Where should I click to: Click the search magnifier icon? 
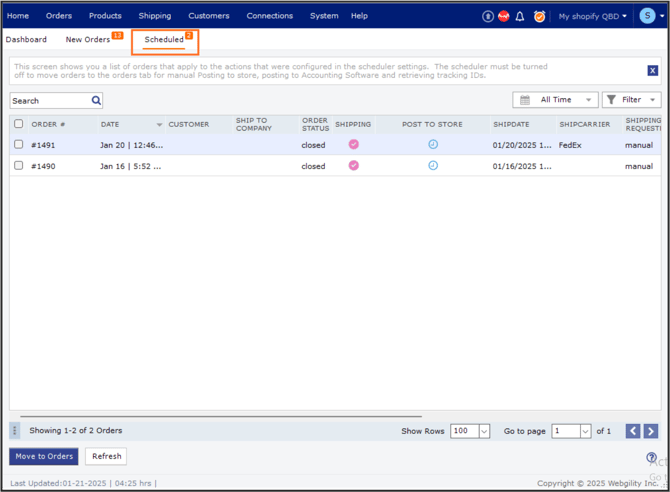click(96, 101)
